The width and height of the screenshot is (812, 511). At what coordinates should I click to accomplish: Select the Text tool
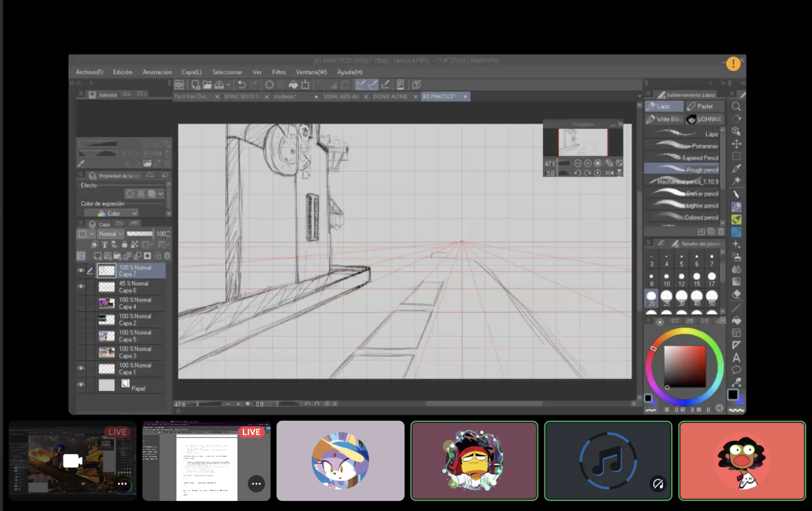point(736,358)
